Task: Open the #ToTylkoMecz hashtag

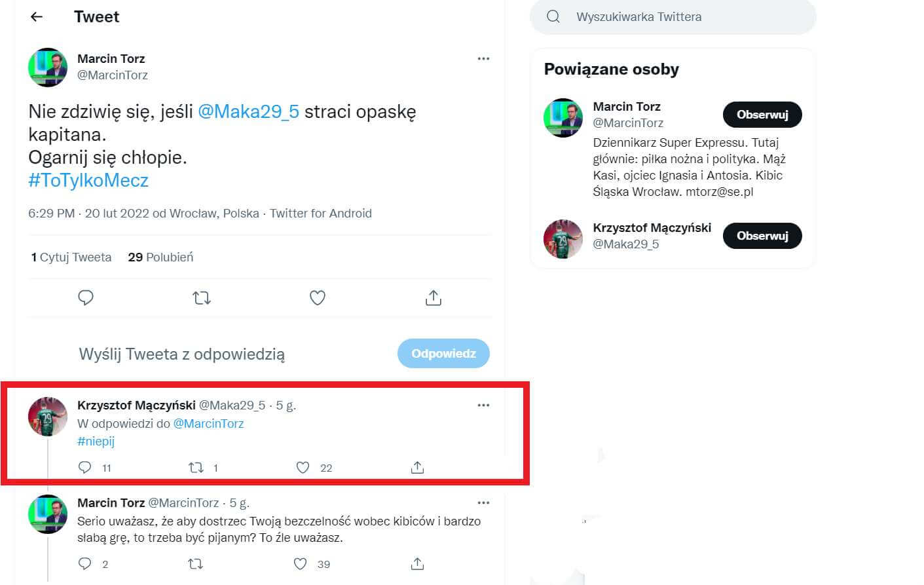Action: (x=88, y=179)
